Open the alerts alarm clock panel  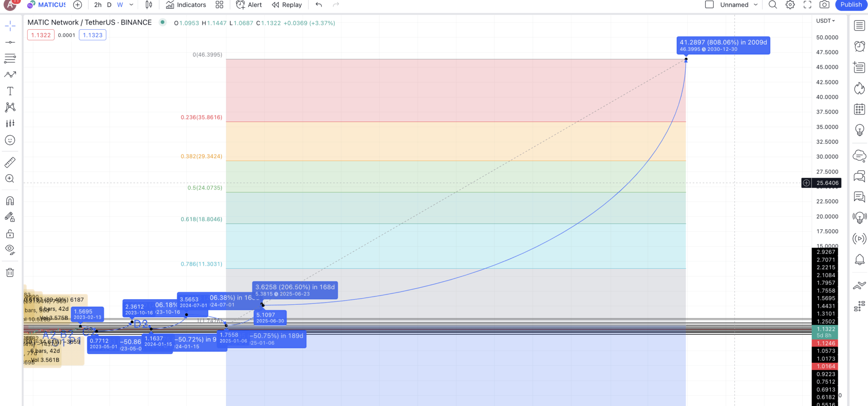(859, 46)
